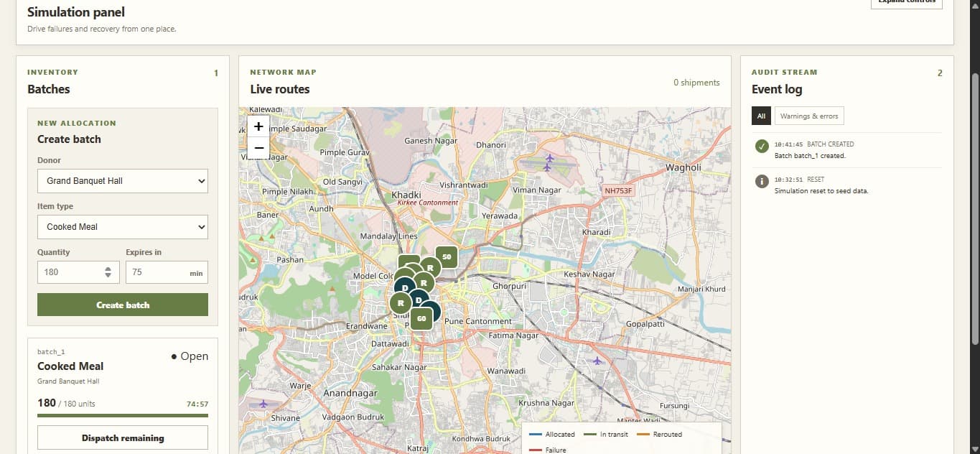
Task: Click the Event log heading
Action: point(777,90)
